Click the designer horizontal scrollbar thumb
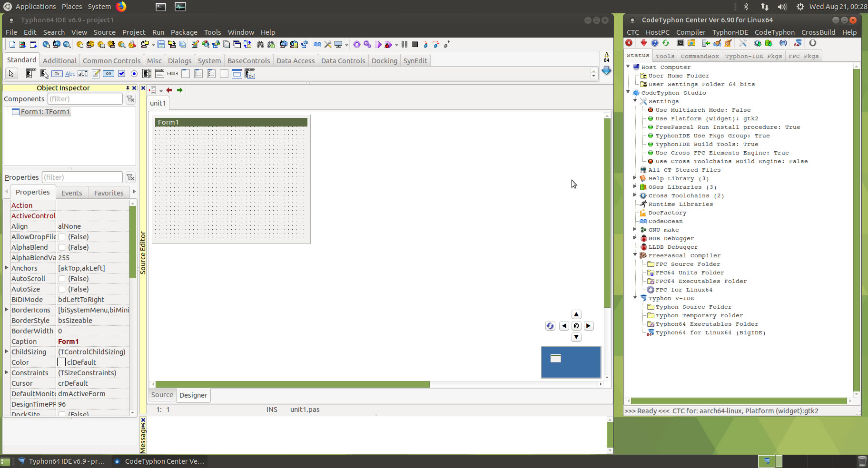868x468 pixels. (x=293, y=384)
